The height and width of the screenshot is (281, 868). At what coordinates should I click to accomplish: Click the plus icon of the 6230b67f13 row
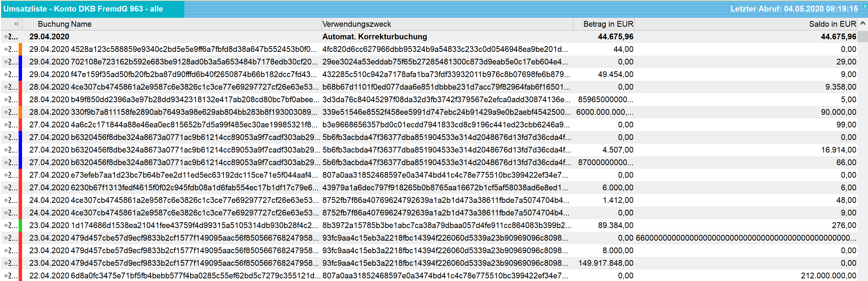coord(6,188)
